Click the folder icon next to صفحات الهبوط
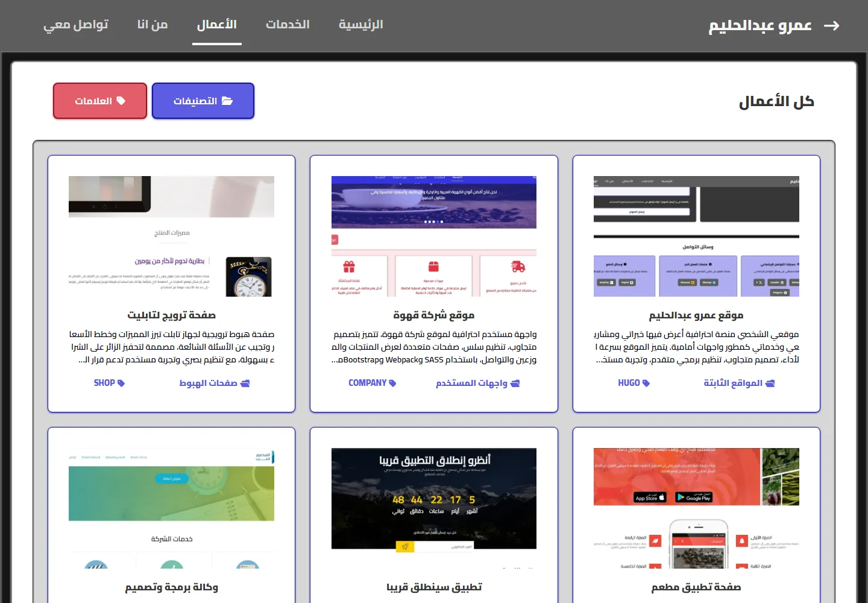The width and height of the screenshot is (868, 603). click(245, 384)
